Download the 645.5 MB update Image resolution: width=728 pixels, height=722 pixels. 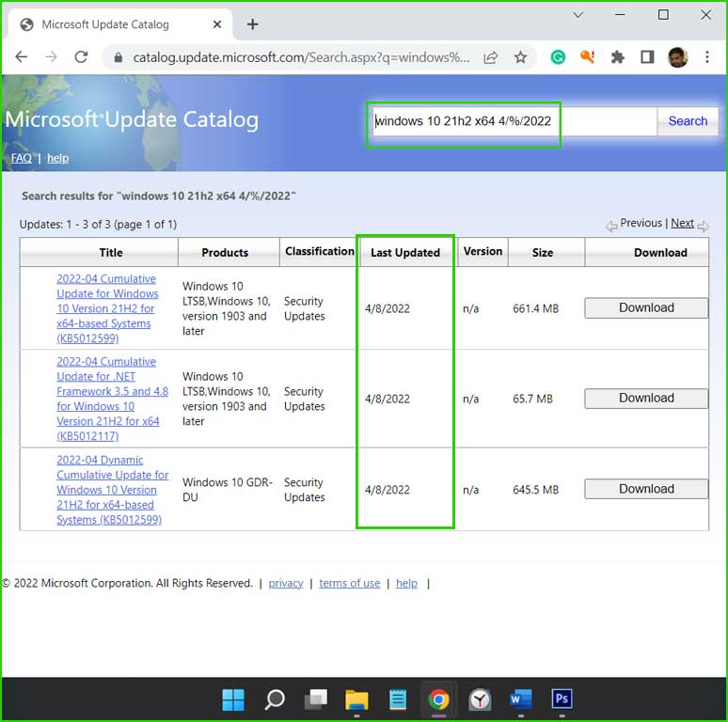pyautogui.click(x=646, y=489)
